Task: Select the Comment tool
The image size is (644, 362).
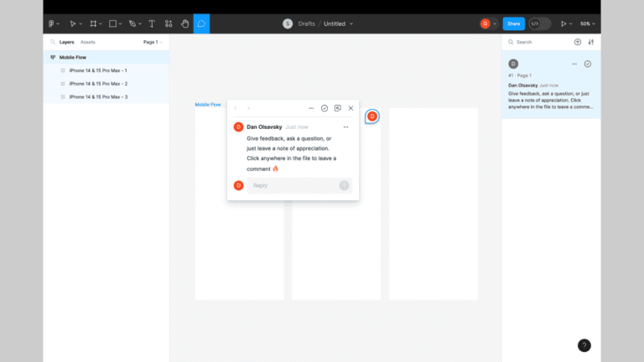Action: [201, 23]
